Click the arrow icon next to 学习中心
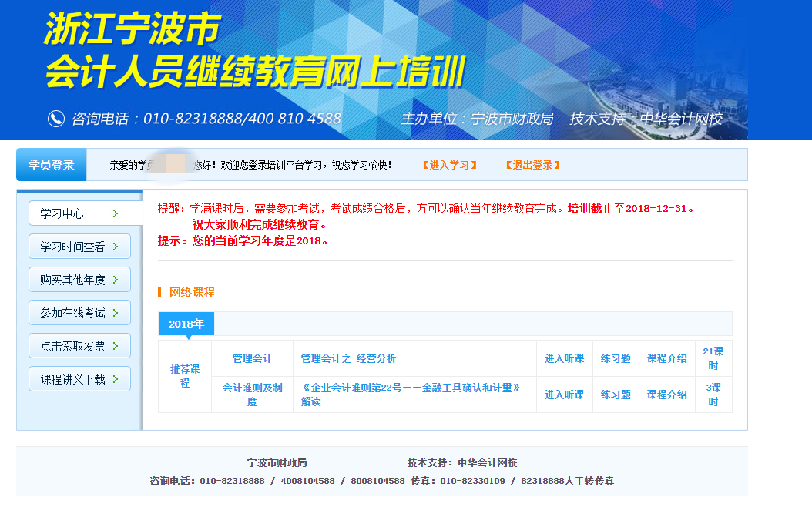Screen dimensions: 812x524 tap(115, 213)
